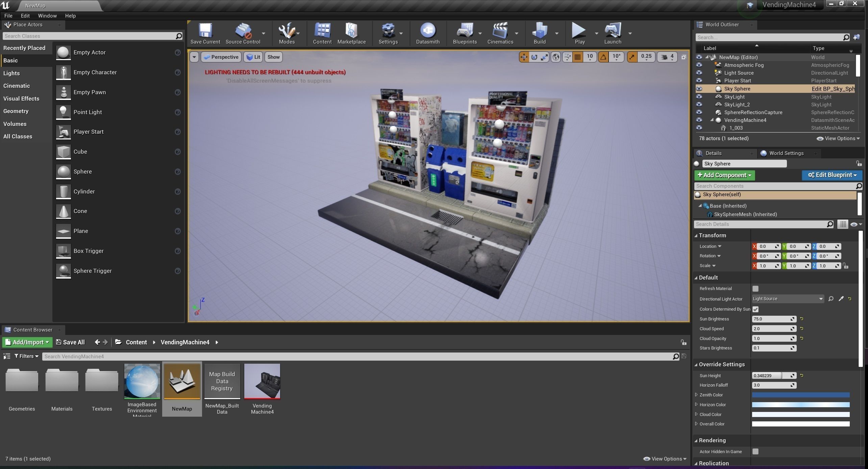
Task: Uncheck Colors Determined By Sun Position
Action: pyautogui.click(x=755, y=309)
